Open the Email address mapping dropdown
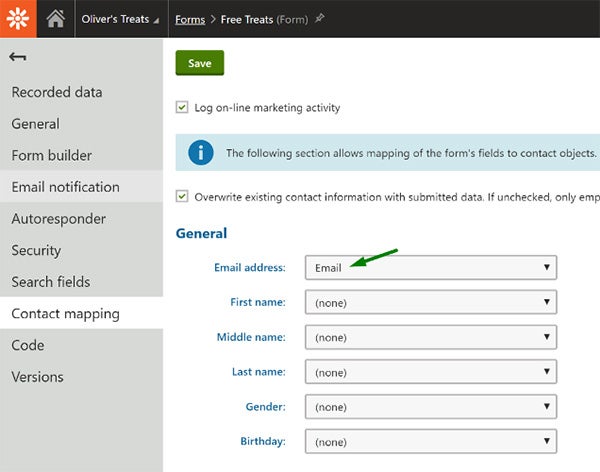The width and height of the screenshot is (600, 472). click(x=430, y=268)
